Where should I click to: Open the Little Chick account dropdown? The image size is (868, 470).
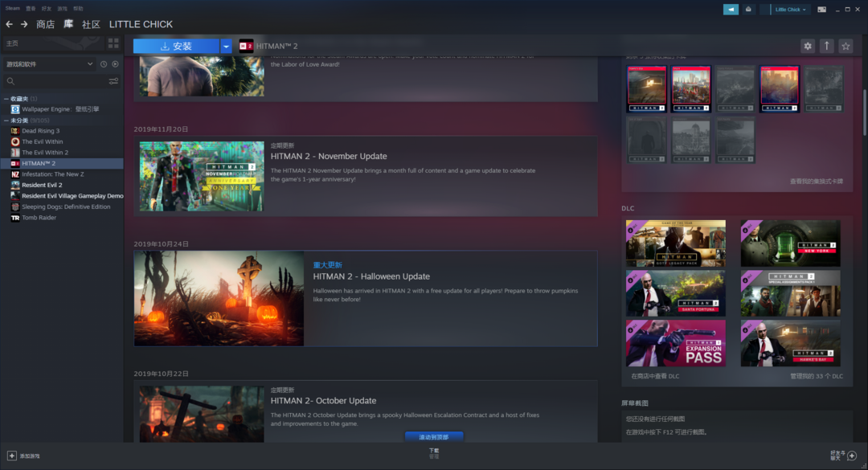point(790,10)
